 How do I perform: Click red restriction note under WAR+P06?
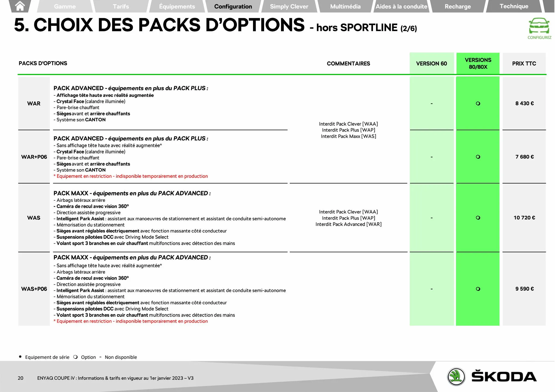tap(131, 176)
